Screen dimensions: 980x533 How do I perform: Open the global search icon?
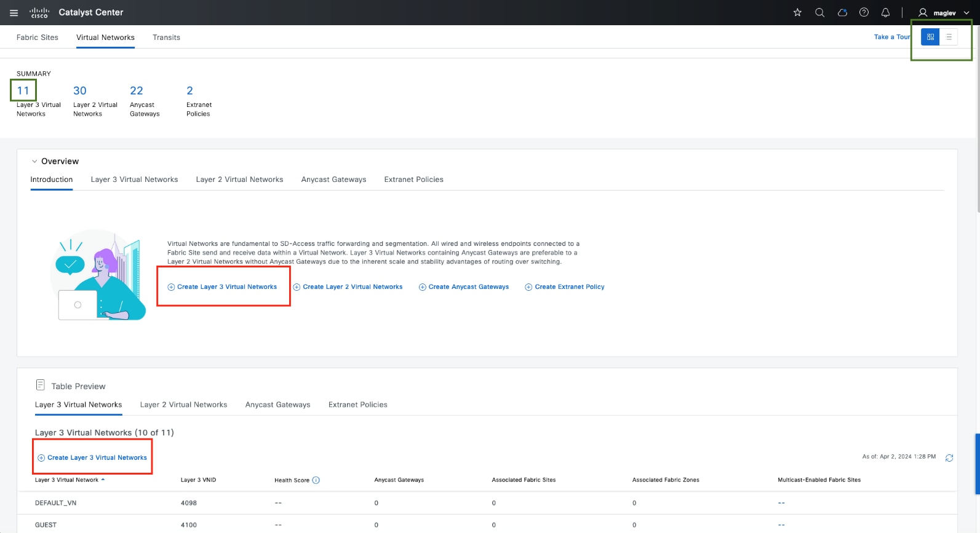(819, 12)
